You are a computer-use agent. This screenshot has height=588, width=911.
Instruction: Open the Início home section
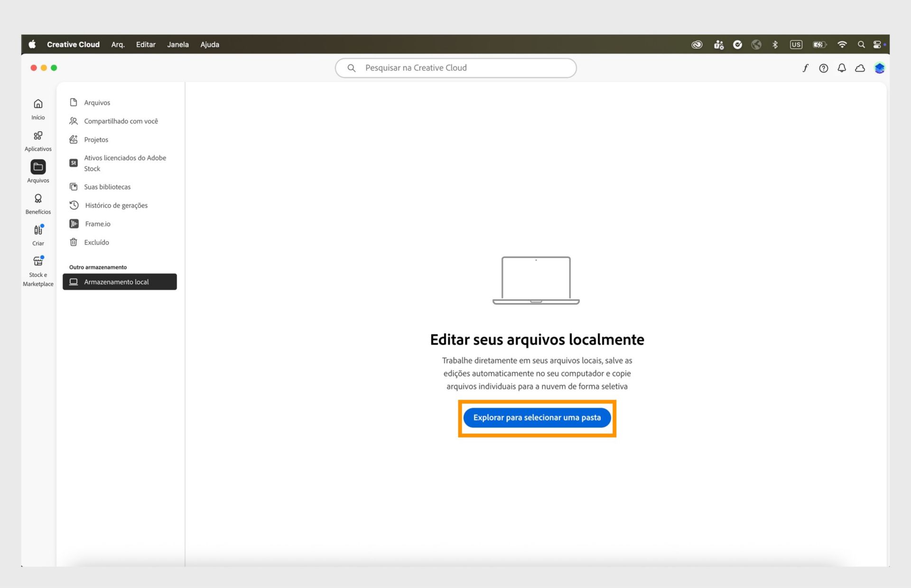pos(38,110)
